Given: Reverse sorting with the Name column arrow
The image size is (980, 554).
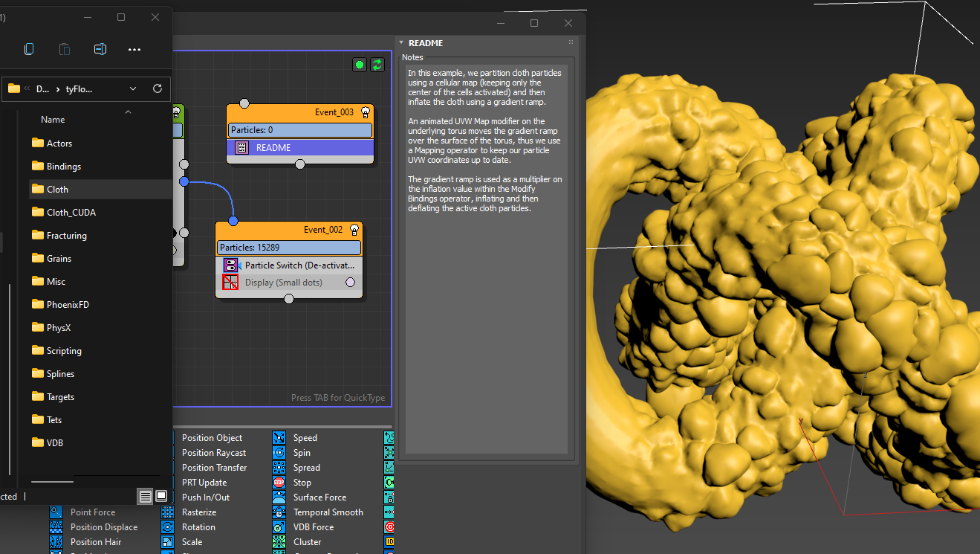Looking at the screenshot, I should (x=128, y=112).
